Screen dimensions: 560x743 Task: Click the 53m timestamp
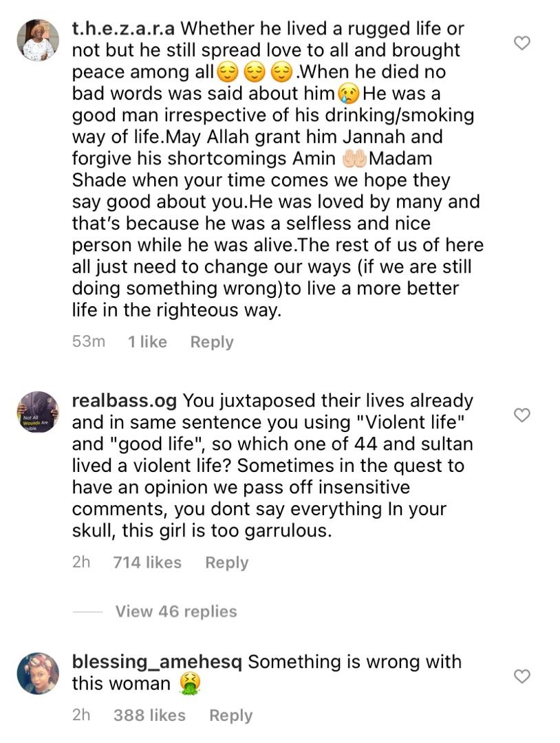point(88,342)
